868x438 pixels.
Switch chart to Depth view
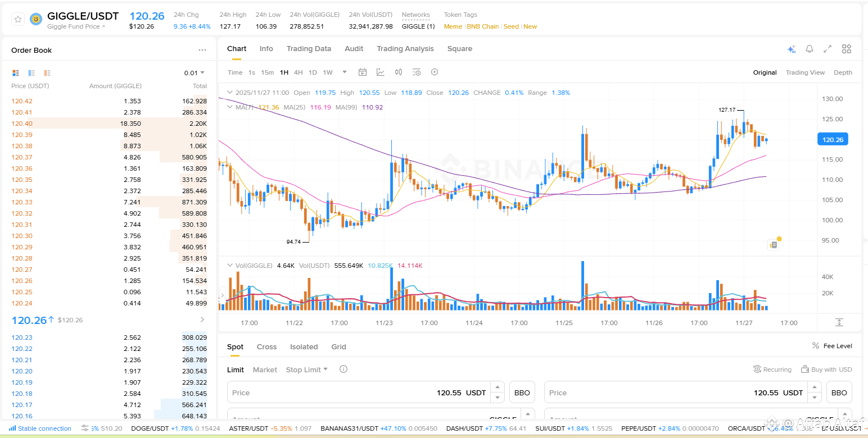click(x=843, y=72)
